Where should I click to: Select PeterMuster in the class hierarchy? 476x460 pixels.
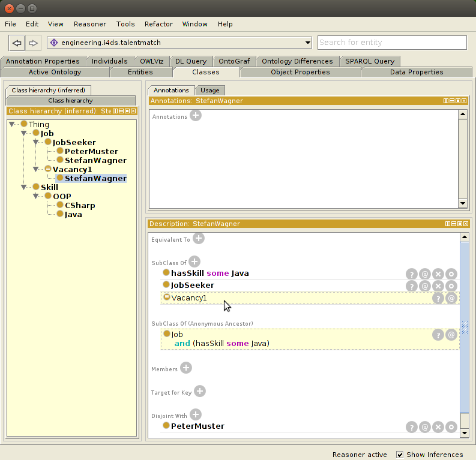[91, 152]
